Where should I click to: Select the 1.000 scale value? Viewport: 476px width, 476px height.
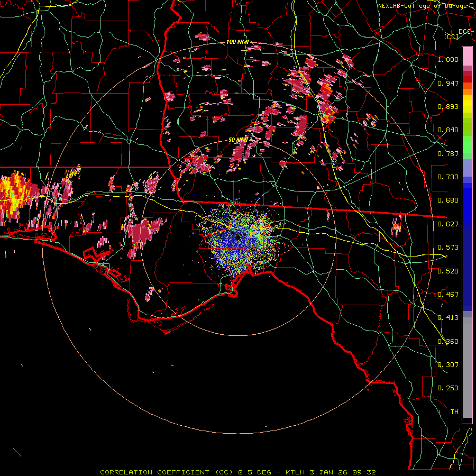point(448,59)
